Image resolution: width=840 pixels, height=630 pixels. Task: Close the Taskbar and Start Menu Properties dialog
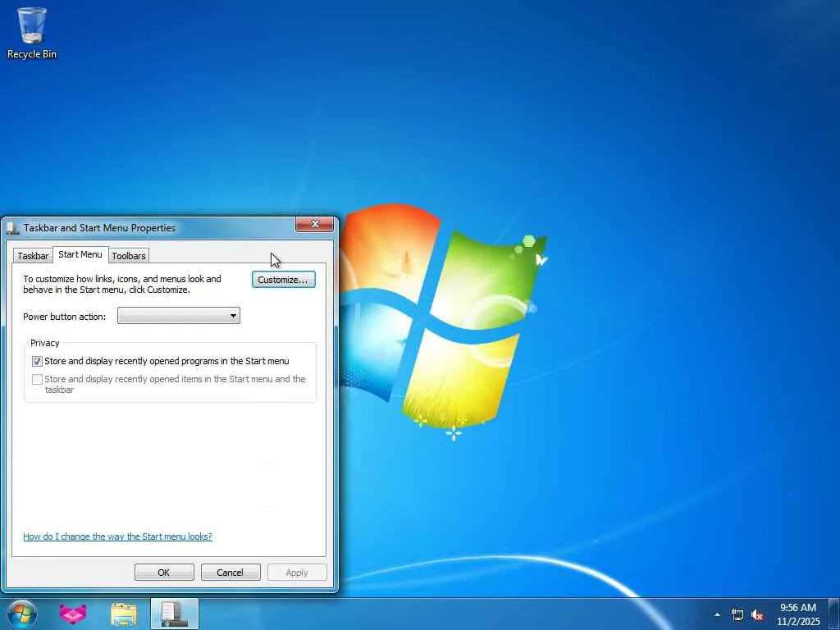[x=314, y=224]
